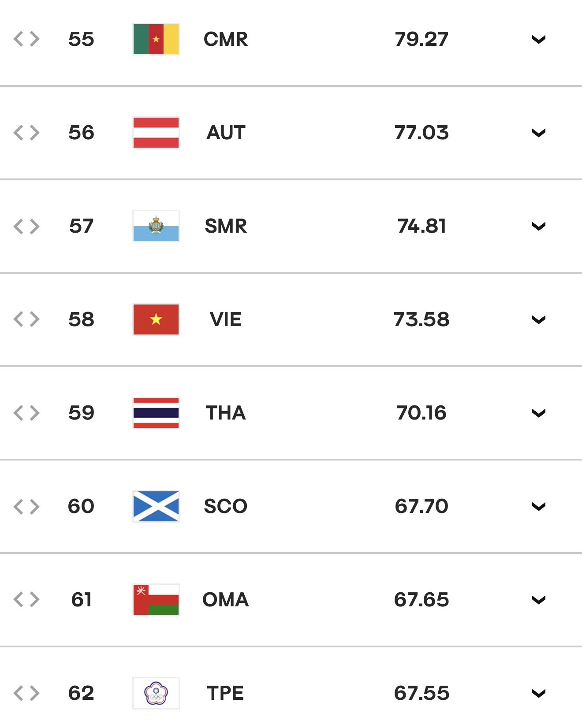Click the Scotland flag icon
Viewport: 582px width, 728px height.
156,506
